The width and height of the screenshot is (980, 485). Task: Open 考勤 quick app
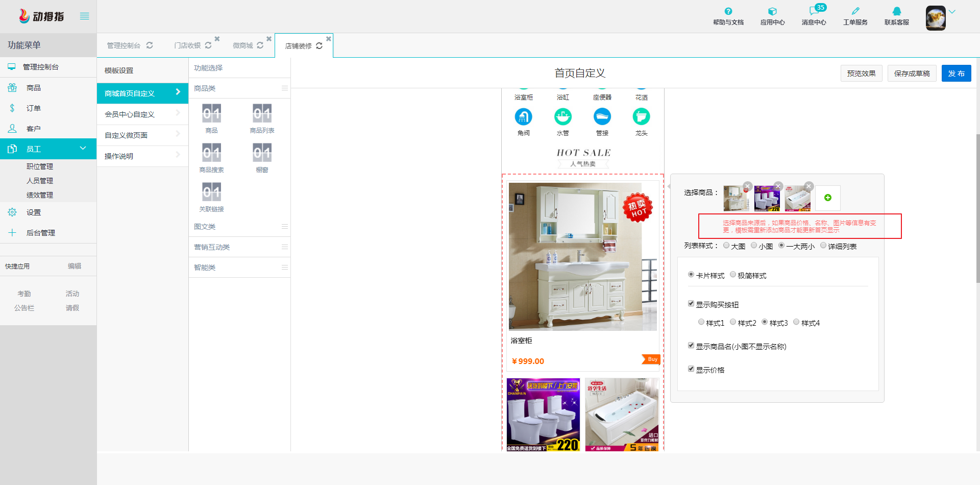point(24,294)
